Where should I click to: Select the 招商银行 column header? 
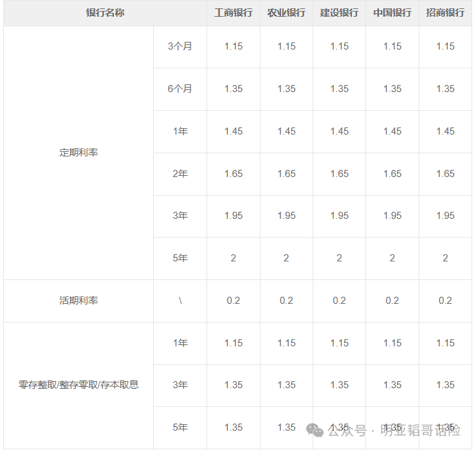[x=445, y=13]
